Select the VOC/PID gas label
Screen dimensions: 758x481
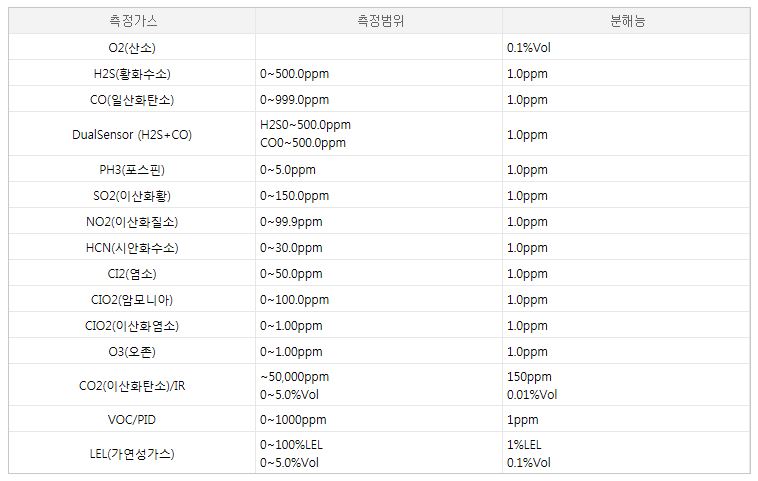click(x=132, y=420)
